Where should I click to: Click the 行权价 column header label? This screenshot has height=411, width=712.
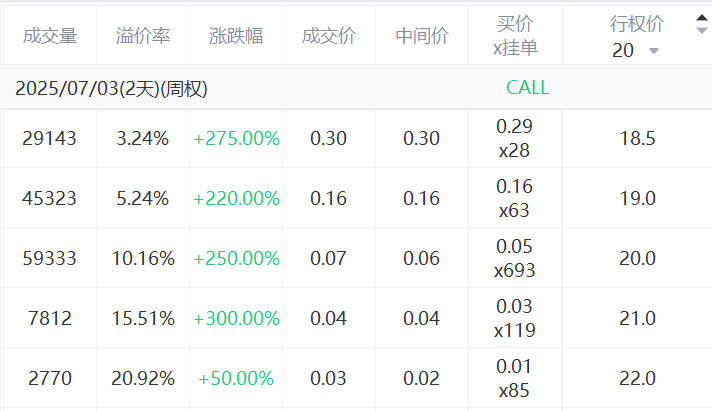tap(637, 24)
